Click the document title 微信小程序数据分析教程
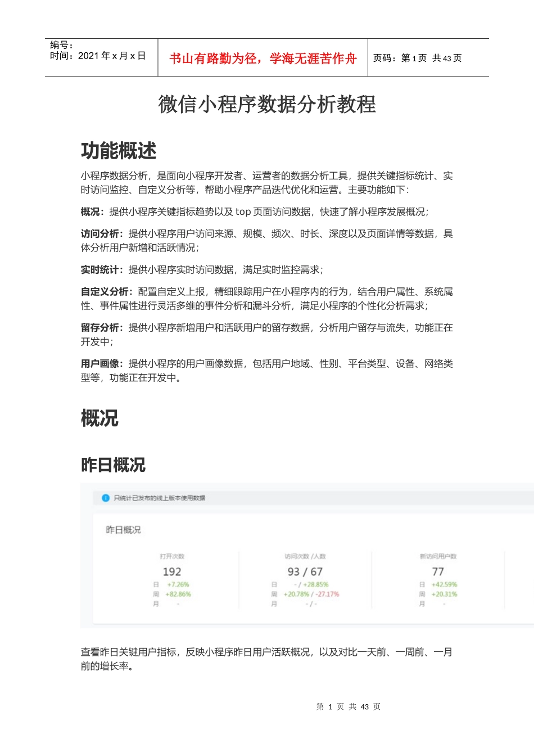534x756 pixels. click(267, 105)
